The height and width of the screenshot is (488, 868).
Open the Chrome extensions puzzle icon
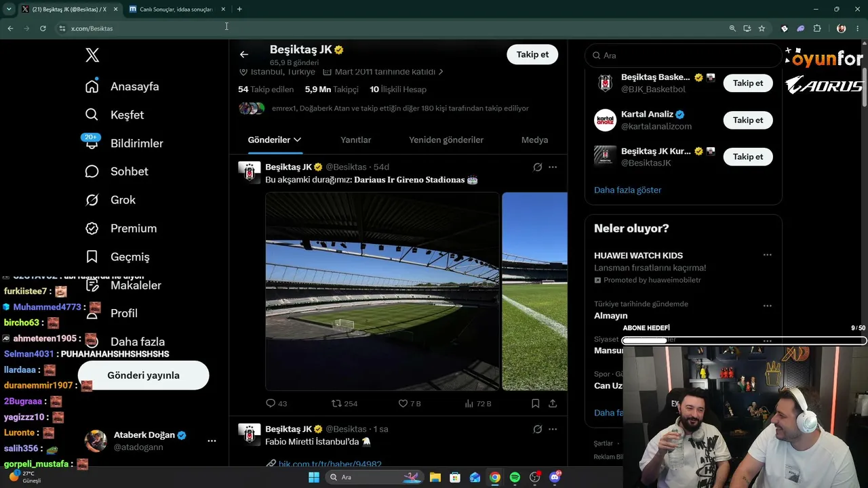pos(817,28)
